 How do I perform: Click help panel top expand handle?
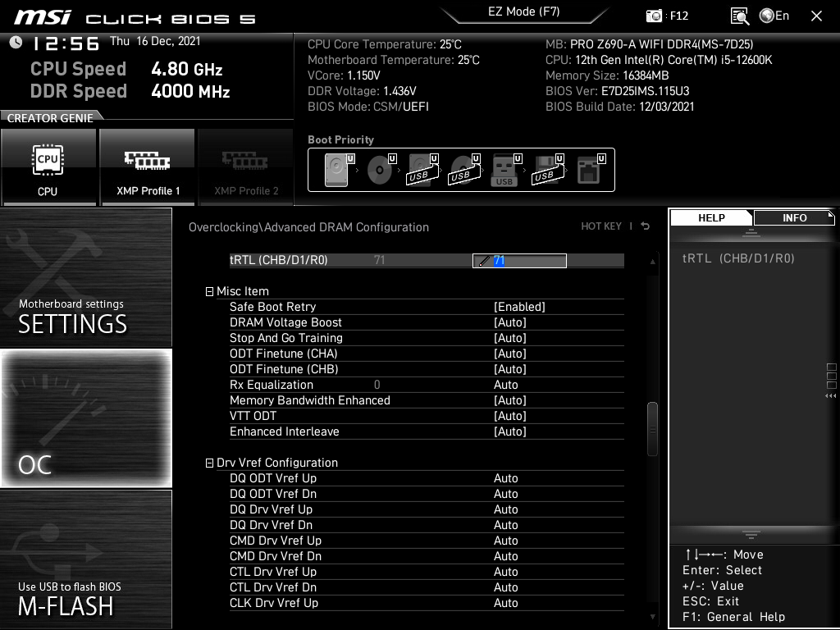coord(751,232)
